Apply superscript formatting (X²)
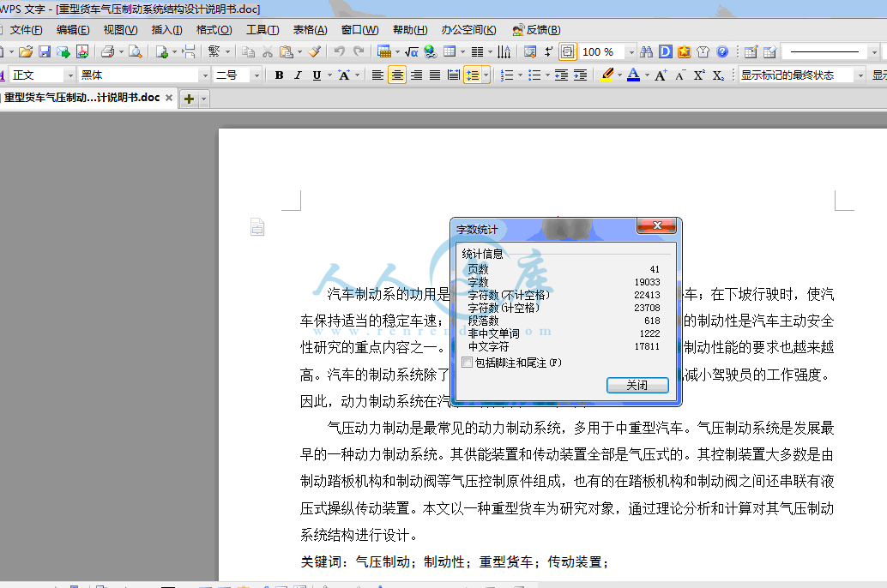 point(699,75)
